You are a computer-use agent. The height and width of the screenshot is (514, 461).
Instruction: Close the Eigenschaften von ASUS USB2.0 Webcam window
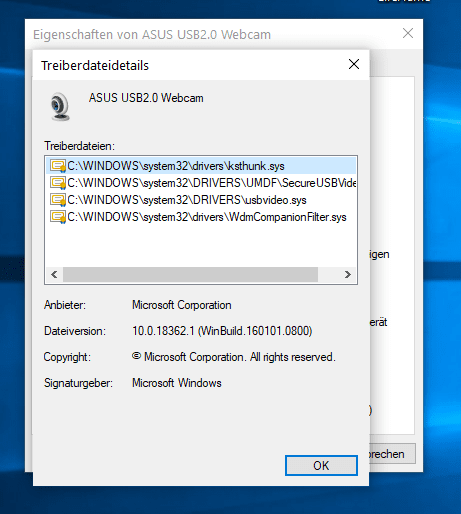coord(408,33)
